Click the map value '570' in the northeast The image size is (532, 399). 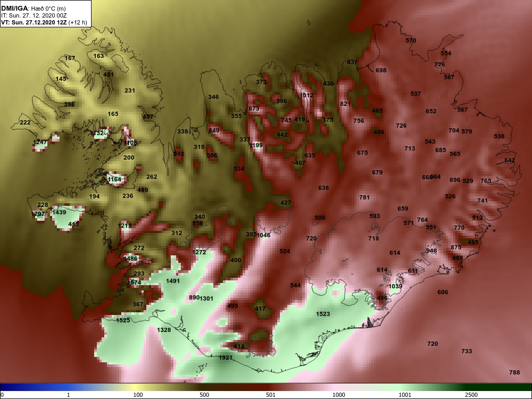[411, 40]
